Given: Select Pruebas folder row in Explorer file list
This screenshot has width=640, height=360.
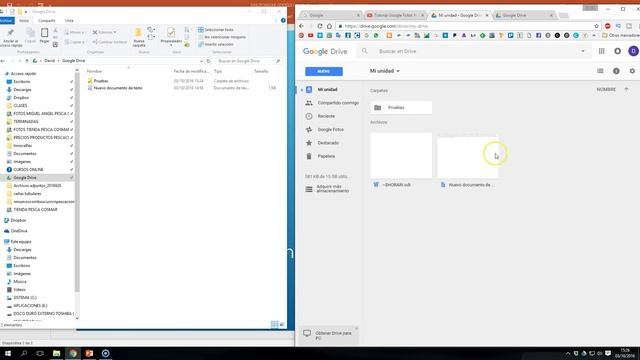Looking at the screenshot, I should 182,81.
